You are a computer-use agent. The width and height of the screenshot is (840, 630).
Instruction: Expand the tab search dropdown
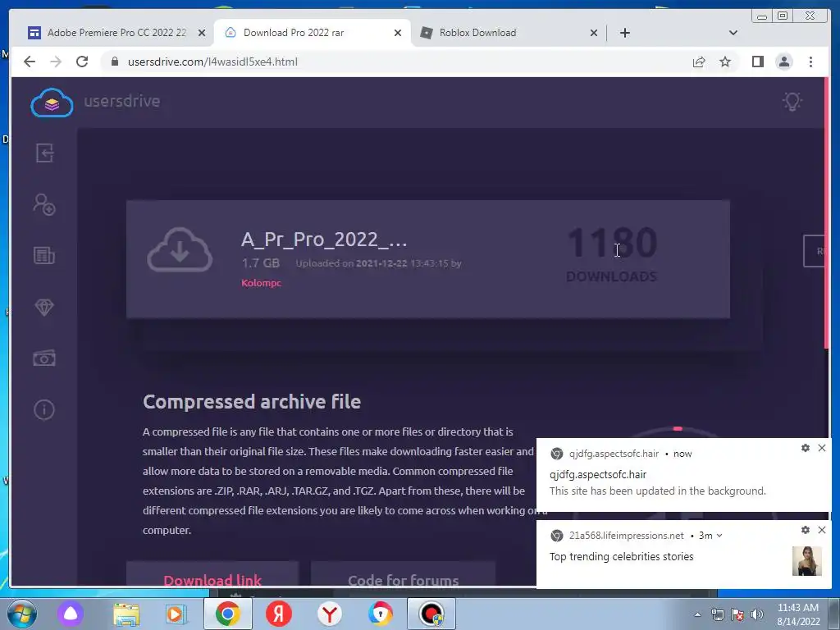click(733, 33)
